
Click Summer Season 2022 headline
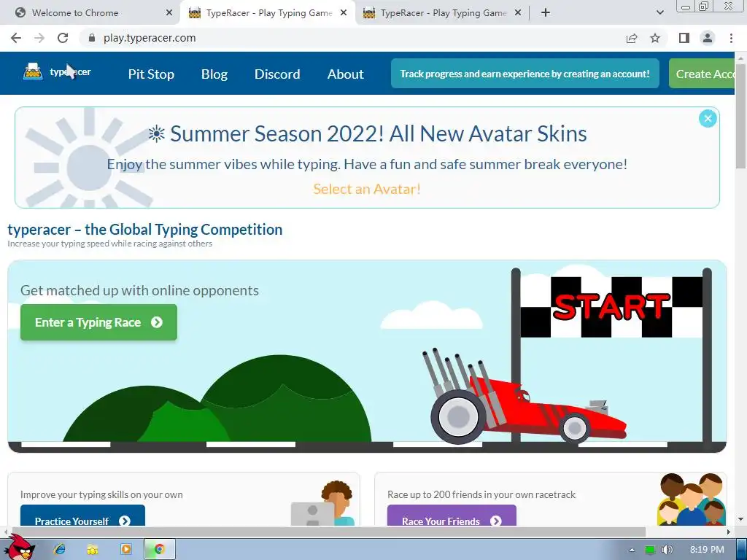coord(379,134)
